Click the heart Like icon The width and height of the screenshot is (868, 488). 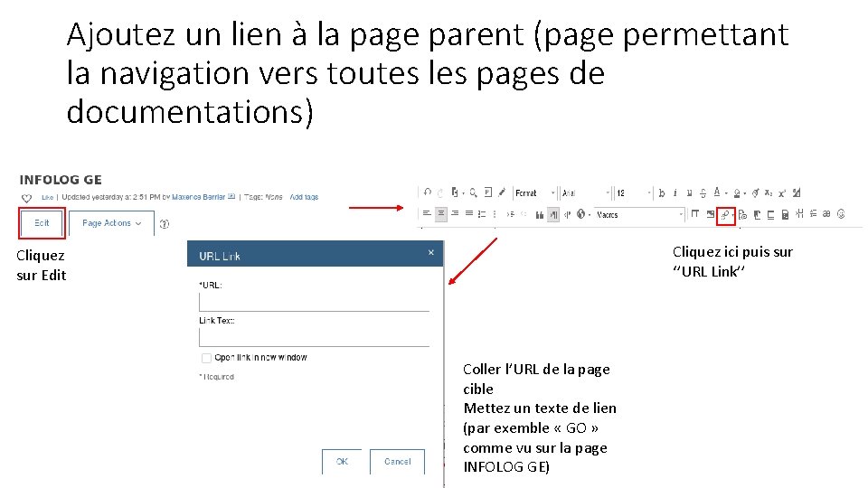(26, 198)
